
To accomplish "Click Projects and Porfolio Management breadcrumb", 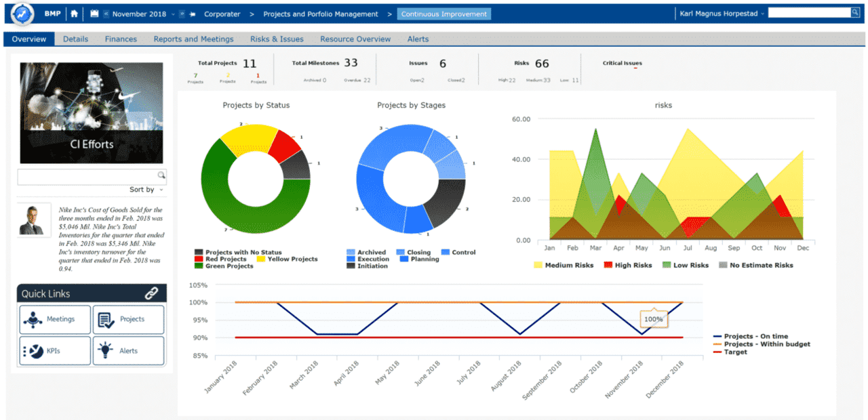I will pos(320,14).
